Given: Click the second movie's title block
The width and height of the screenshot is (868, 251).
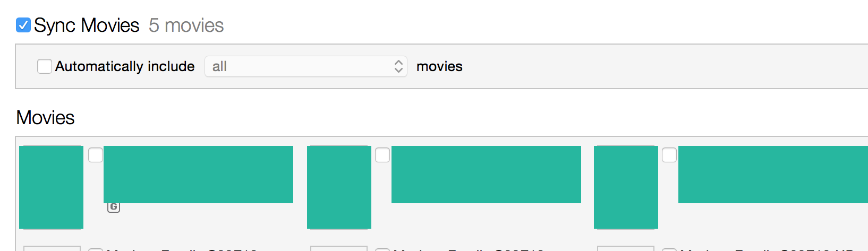Looking at the screenshot, I should coord(486,175).
